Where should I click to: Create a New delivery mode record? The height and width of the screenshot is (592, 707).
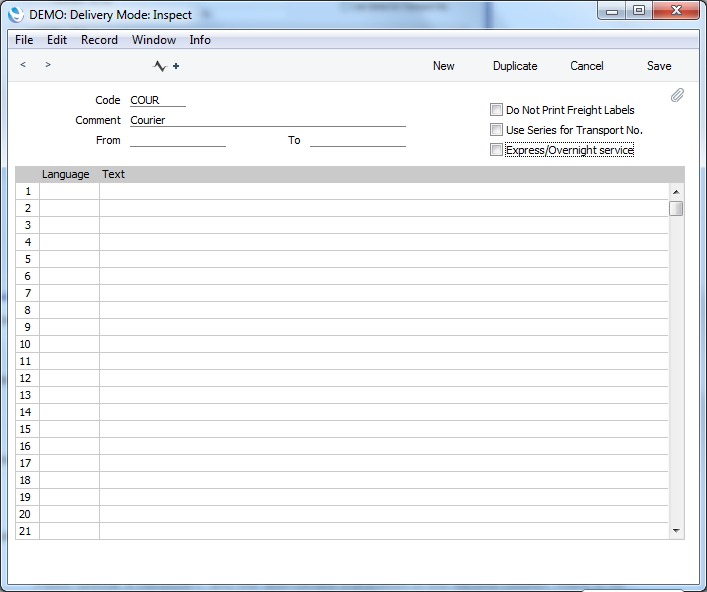[x=443, y=66]
